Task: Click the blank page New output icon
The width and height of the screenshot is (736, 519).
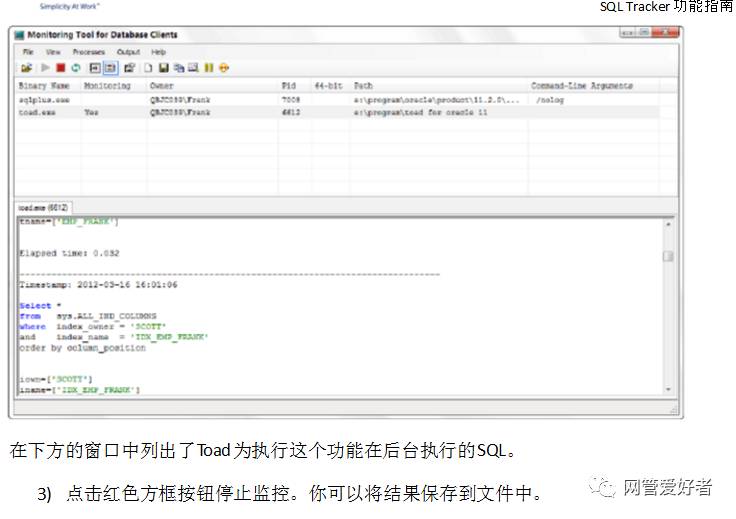Action: pos(148,68)
